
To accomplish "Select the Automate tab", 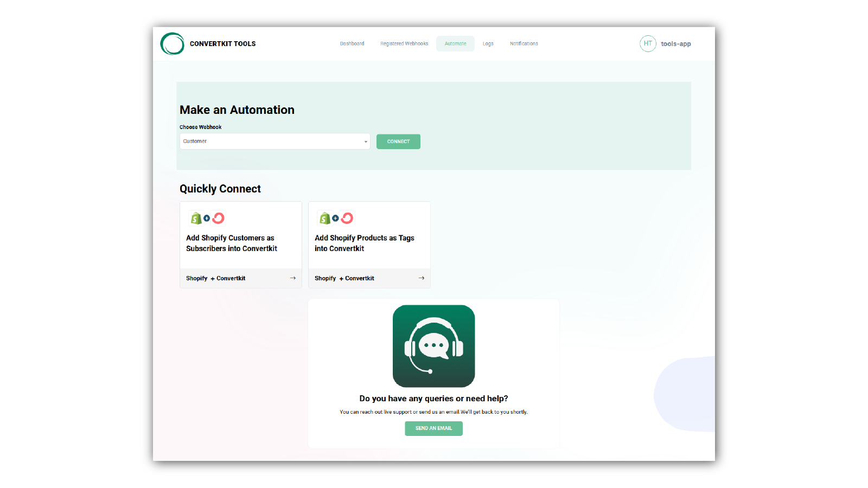I will tap(455, 44).
